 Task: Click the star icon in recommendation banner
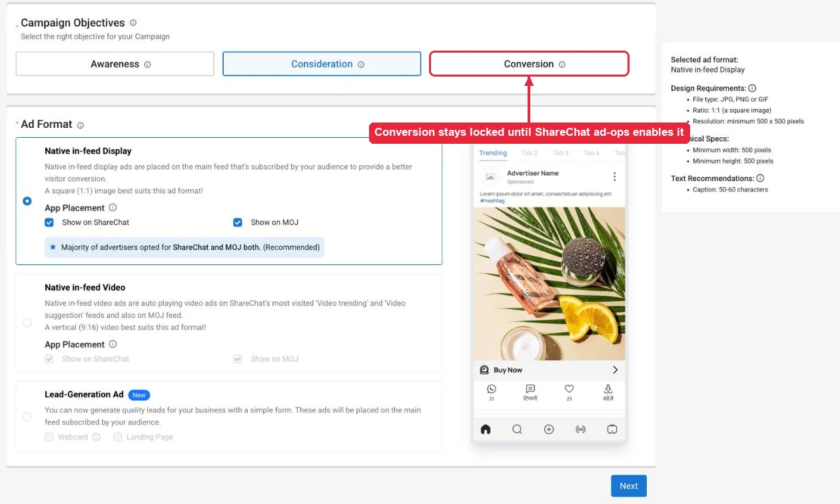[53, 247]
